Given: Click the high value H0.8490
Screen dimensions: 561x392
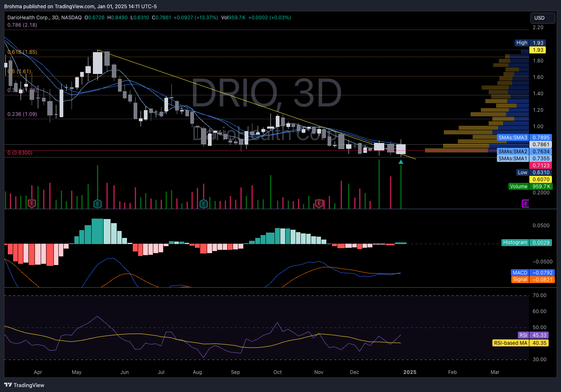Looking at the screenshot, I should pyautogui.click(x=117, y=18).
